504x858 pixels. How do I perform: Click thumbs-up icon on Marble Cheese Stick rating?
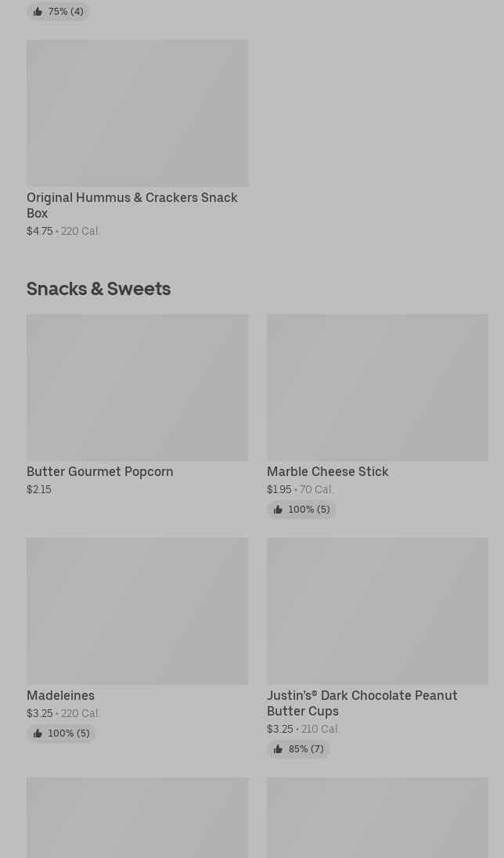click(278, 510)
